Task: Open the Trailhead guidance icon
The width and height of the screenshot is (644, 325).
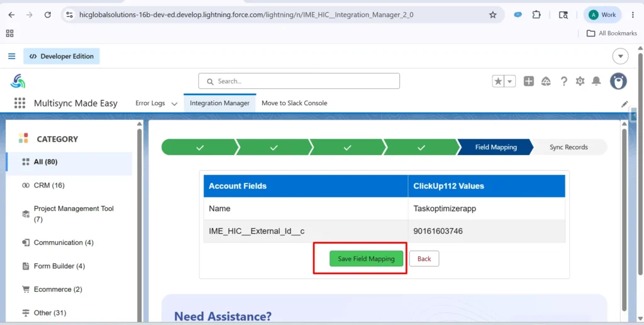Action: (x=546, y=81)
